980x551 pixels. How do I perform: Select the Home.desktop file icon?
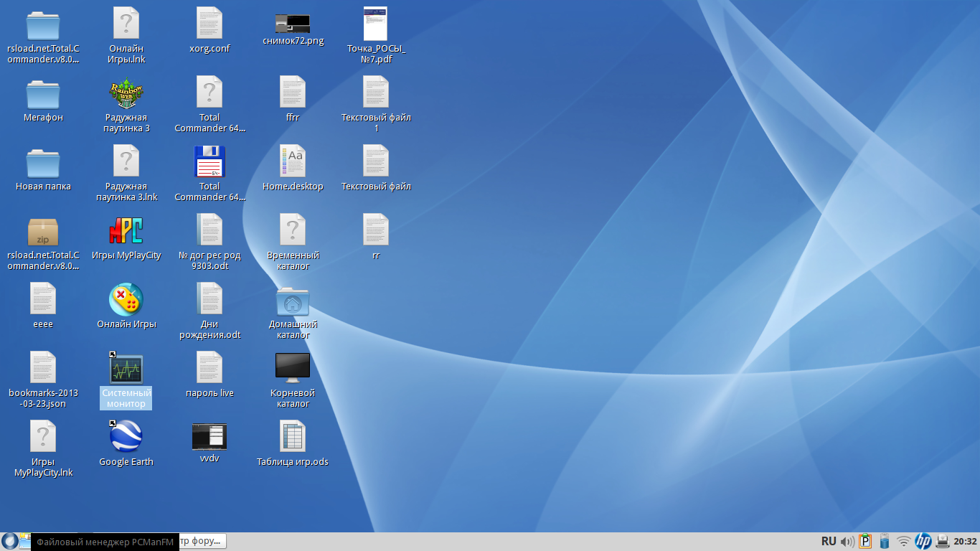(293, 162)
